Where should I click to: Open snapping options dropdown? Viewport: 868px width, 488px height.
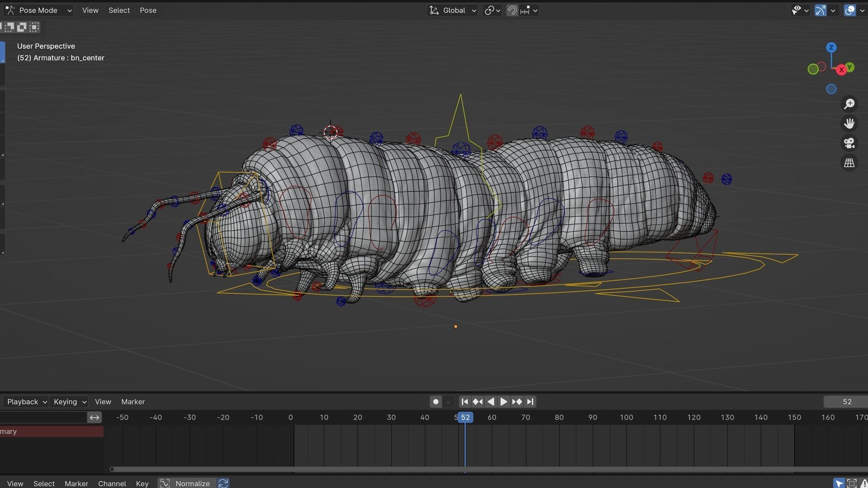point(528,10)
